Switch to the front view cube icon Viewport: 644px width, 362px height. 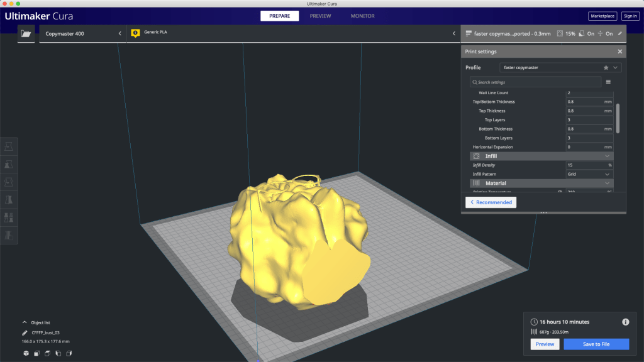[x=37, y=353]
